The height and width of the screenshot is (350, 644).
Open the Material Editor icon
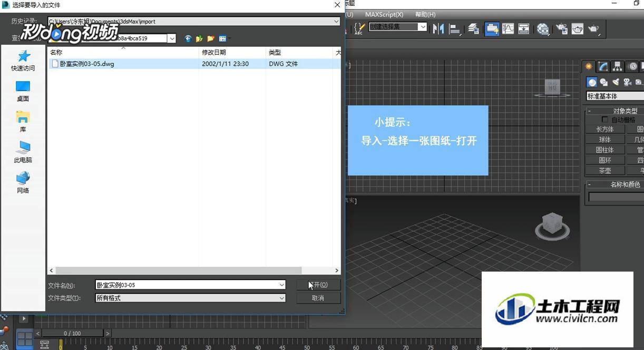click(x=543, y=29)
